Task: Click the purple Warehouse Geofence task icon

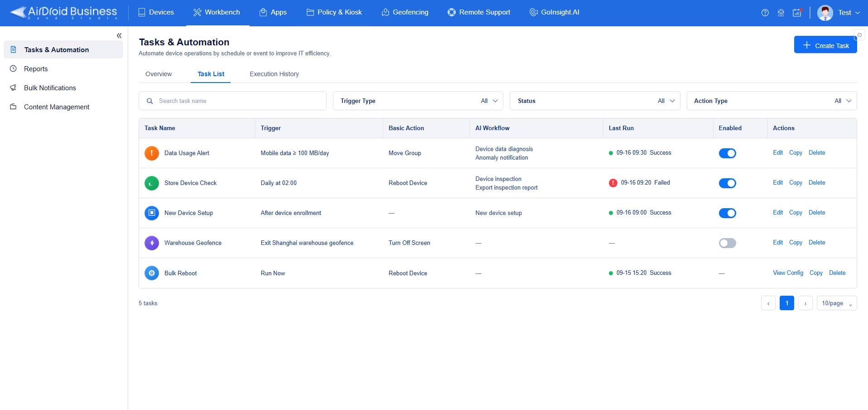Action: coord(152,243)
